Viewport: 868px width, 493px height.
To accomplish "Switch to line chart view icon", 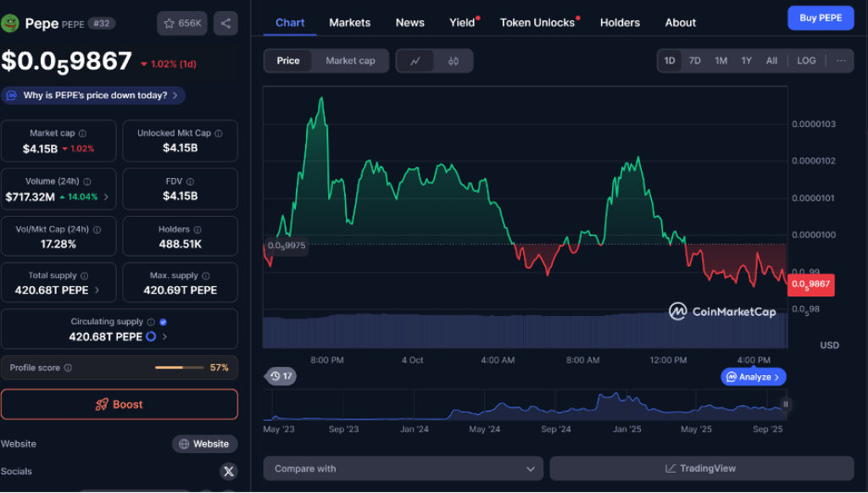I will pyautogui.click(x=415, y=61).
